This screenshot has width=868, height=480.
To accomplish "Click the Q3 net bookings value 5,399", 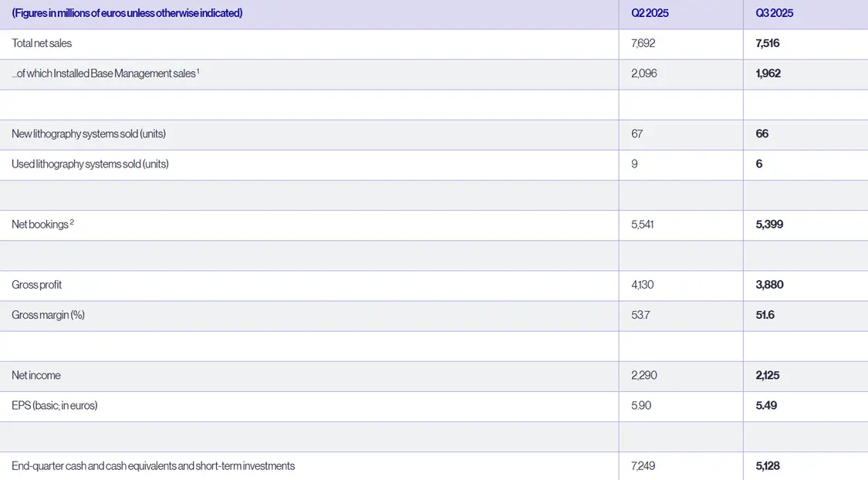I will click(770, 225).
